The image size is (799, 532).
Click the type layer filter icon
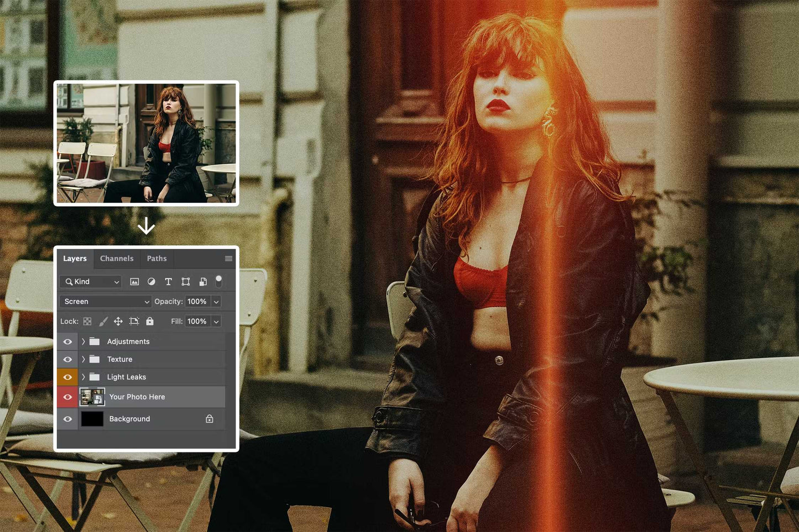(x=169, y=282)
